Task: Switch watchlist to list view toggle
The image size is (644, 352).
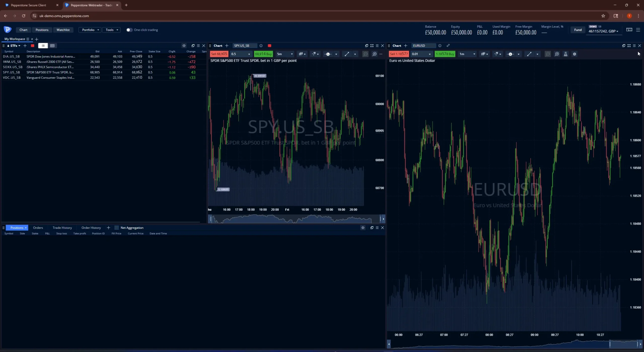Action: coord(43,46)
